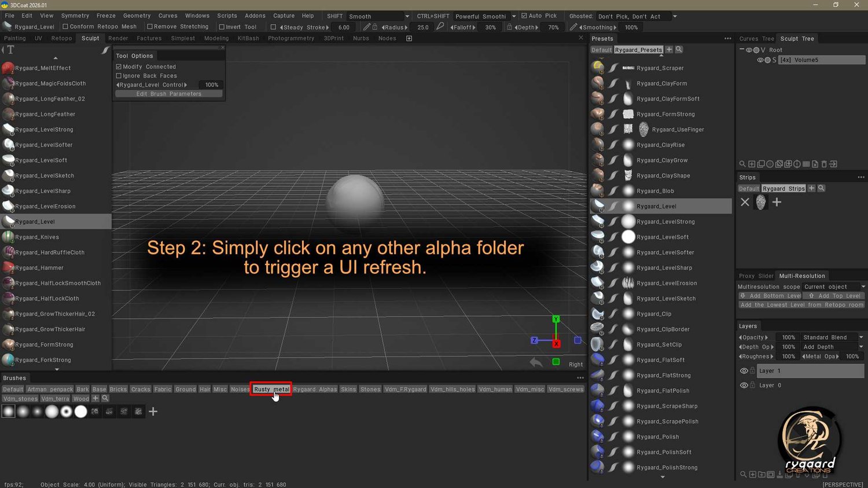Click Add Bottom Level button

(770, 296)
